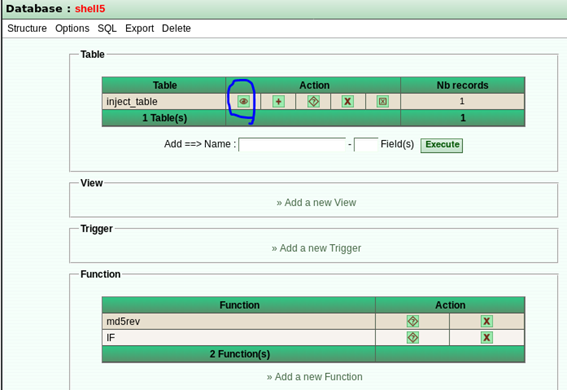567x390 pixels.
Task: Follow the Add a new View link
Action: pos(316,202)
